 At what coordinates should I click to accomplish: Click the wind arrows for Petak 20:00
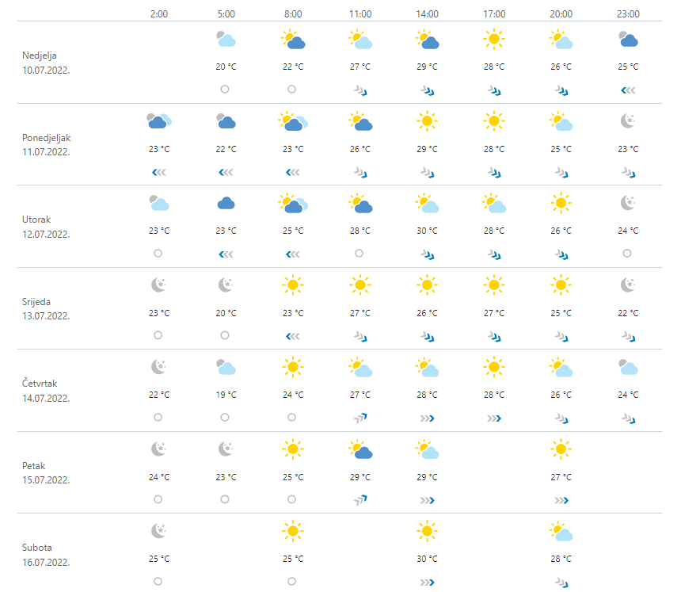[x=561, y=500]
